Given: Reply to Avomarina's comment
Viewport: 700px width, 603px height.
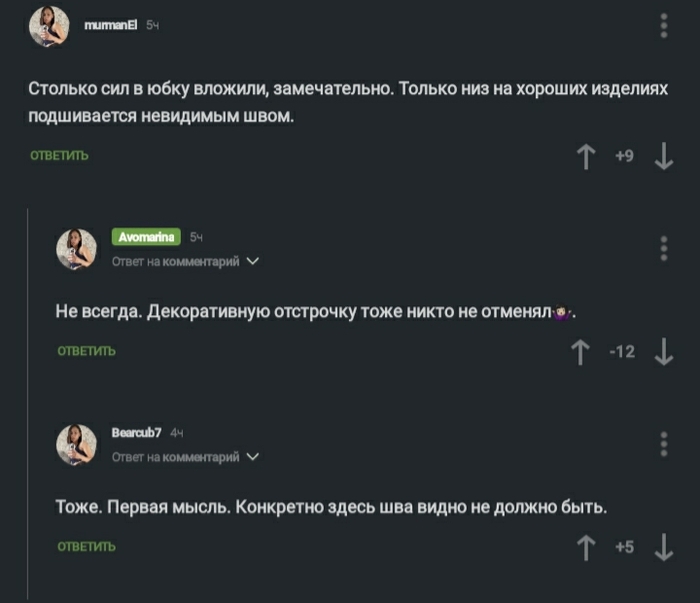Looking at the screenshot, I should click(x=86, y=351).
